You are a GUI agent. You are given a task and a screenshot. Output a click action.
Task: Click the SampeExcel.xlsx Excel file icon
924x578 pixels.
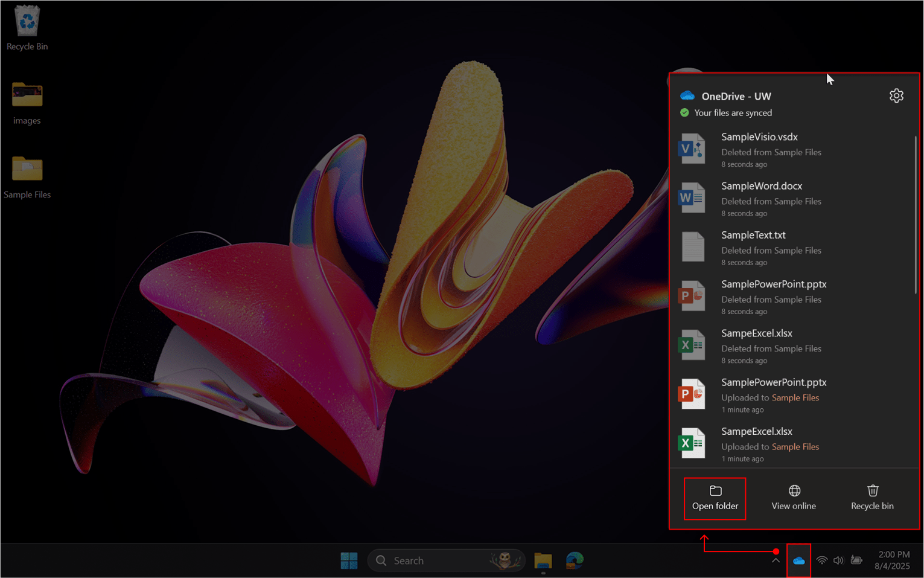(x=692, y=344)
